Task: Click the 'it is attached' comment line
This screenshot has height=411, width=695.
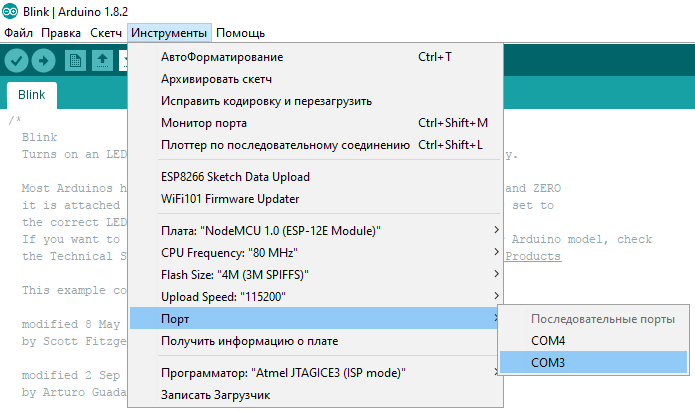Action: coord(71,205)
